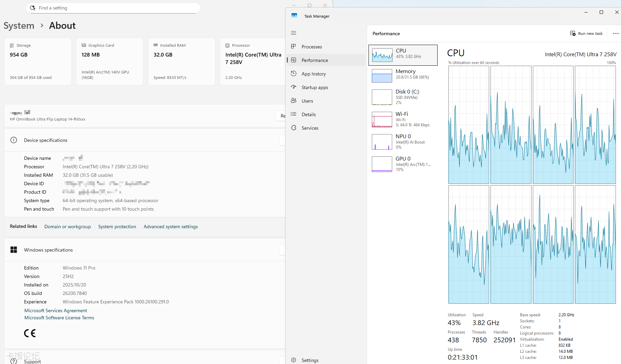Select the Memory performance graph
Image resolution: width=621 pixels, height=364 pixels.
pos(403,75)
